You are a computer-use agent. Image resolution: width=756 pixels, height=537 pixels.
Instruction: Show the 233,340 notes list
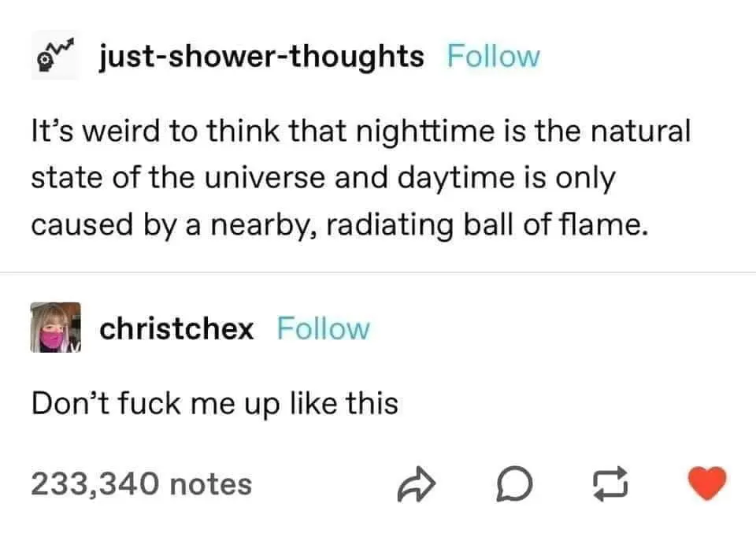(x=142, y=484)
